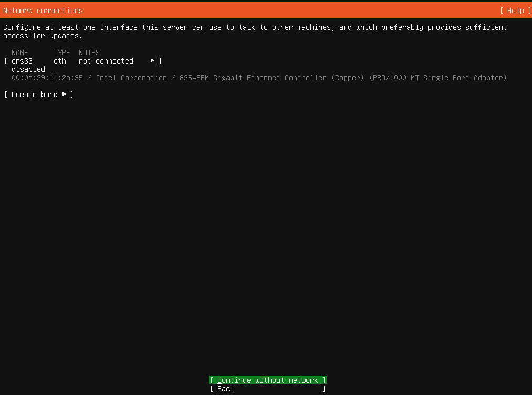Click Continue without network
532x395 pixels.
point(267,380)
